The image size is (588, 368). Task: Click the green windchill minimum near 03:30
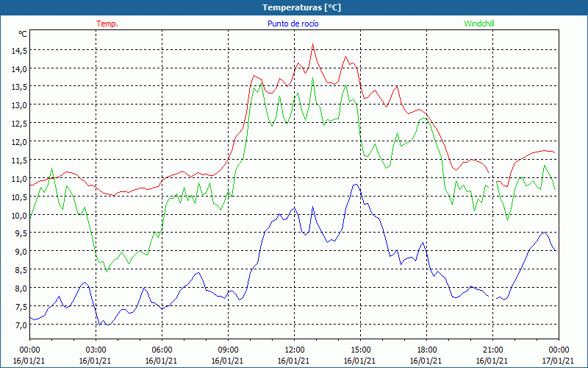point(107,271)
